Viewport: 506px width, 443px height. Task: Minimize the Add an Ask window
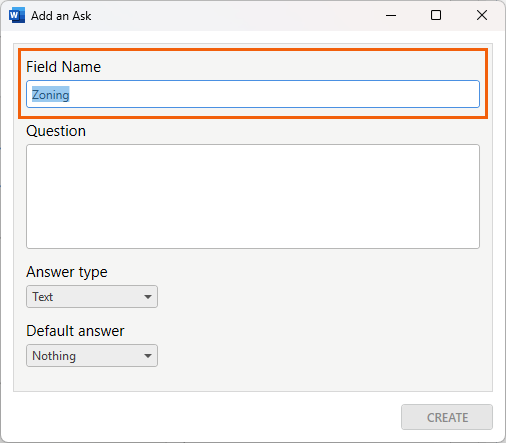(x=391, y=15)
